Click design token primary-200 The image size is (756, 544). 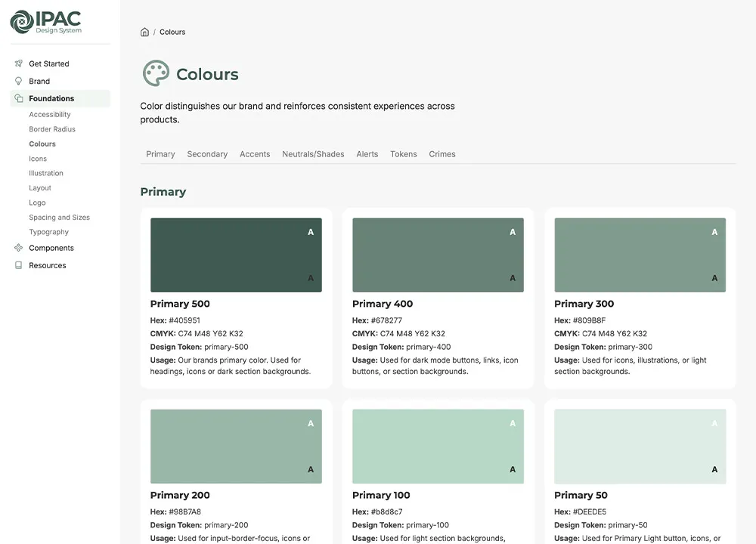(x=227, y=525)
